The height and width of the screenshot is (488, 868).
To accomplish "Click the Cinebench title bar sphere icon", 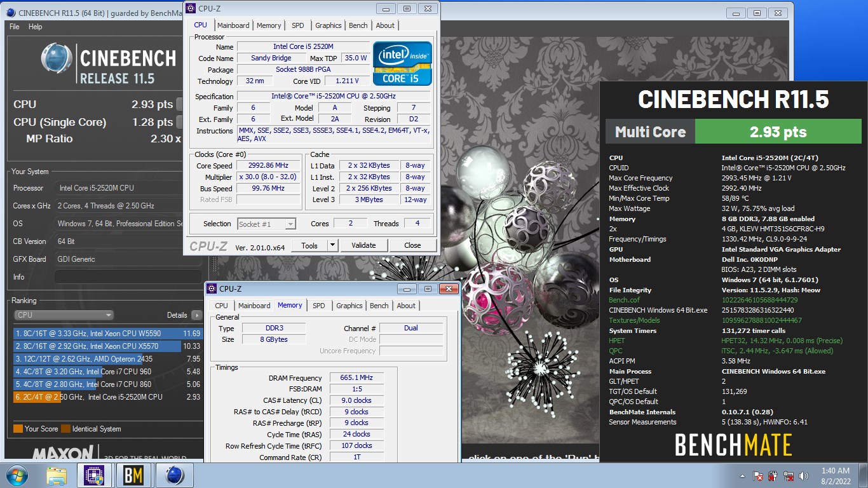I will point(10,12).
